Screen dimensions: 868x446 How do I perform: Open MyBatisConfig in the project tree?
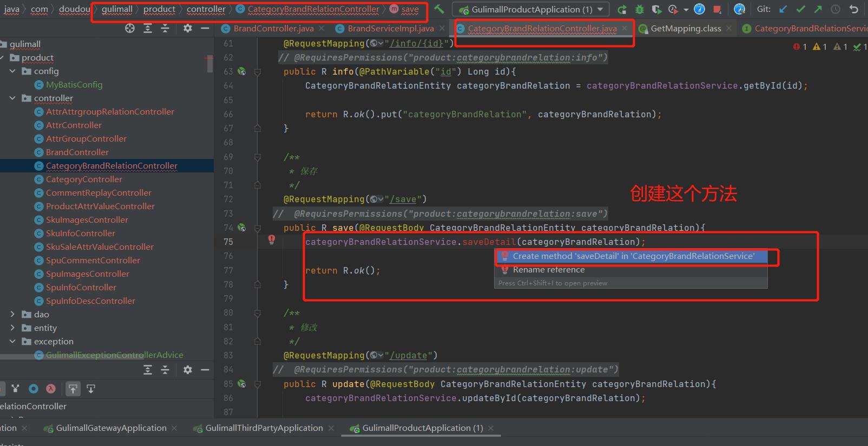click(74, 84)
